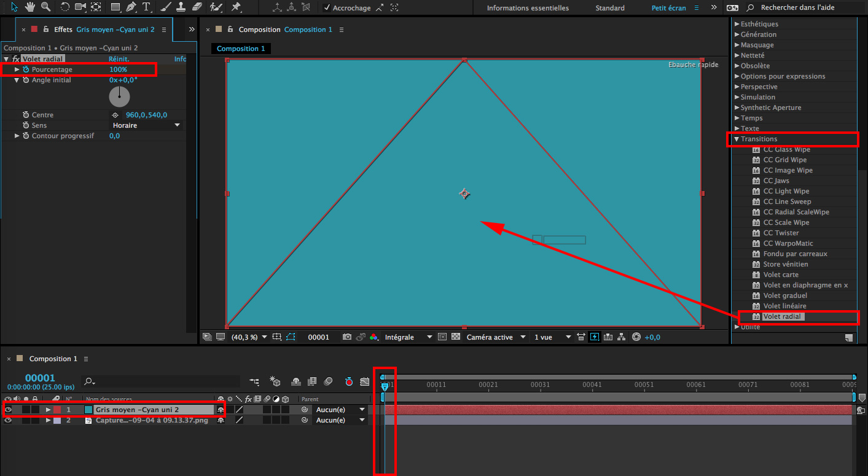Click the snapshot camera icon in viewer
Image resolution: width=868 pixels, height=476 pixels.
tap(347, 337)
